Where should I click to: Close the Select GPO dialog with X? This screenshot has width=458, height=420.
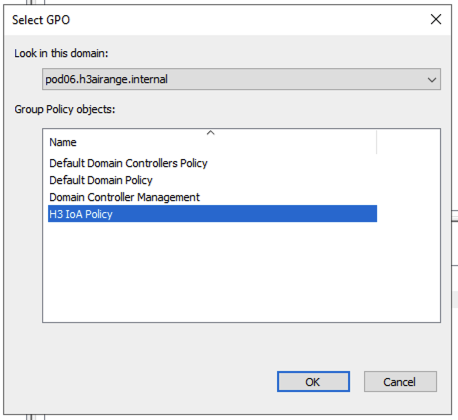coord(436,19)
